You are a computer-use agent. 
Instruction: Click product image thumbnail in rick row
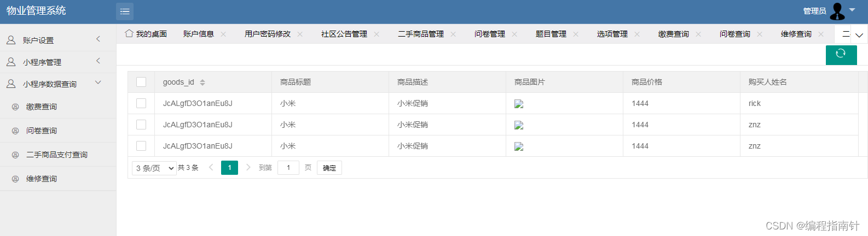click(519, 104)
